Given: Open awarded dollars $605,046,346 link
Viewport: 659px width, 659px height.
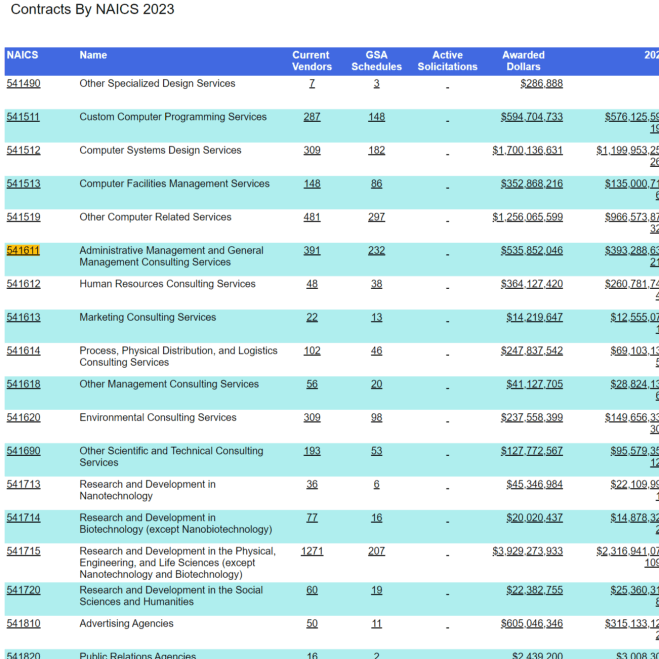Looking at the screenshot, I should coord(532,623).
